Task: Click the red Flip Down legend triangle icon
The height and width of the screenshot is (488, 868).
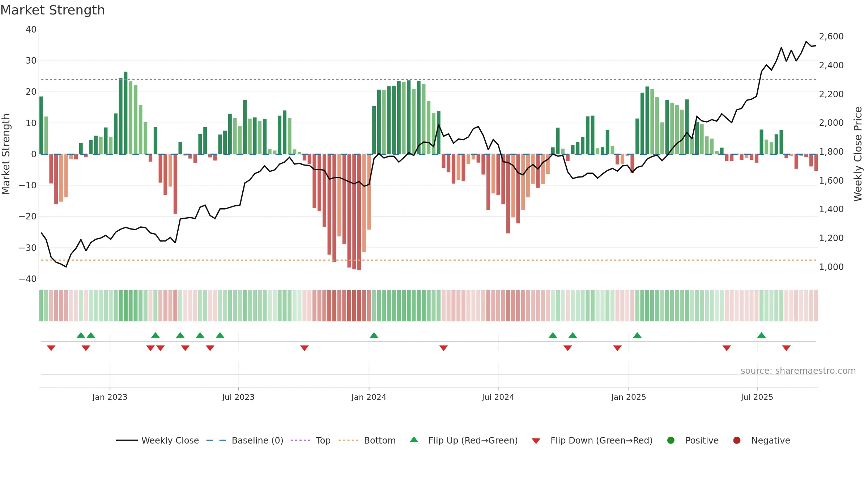Action: pos(536,441)
